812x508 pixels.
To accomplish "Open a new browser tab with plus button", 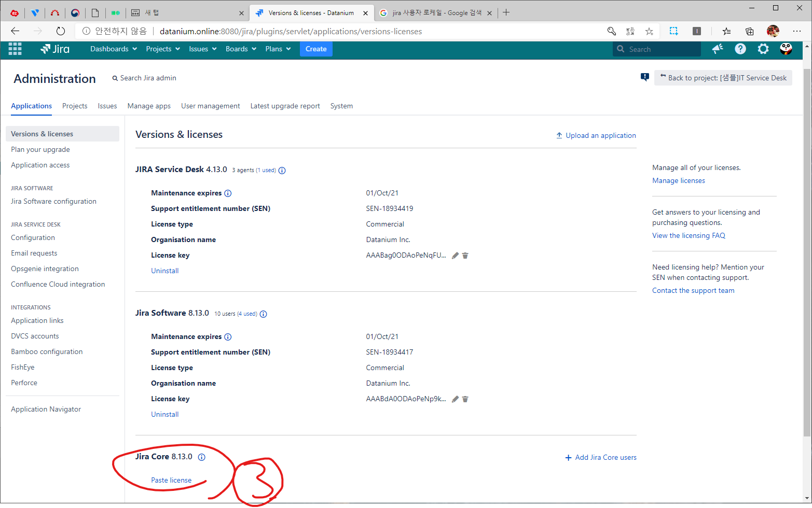I will click(x=506, y=12).
